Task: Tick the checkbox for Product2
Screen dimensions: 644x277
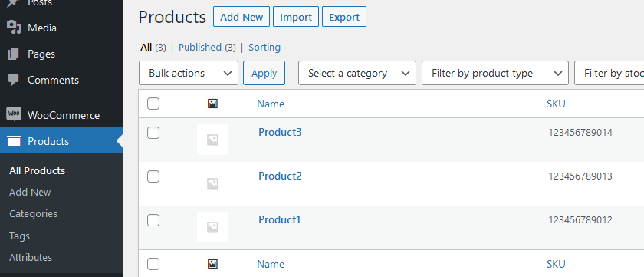Action: (x=153, y=176)
